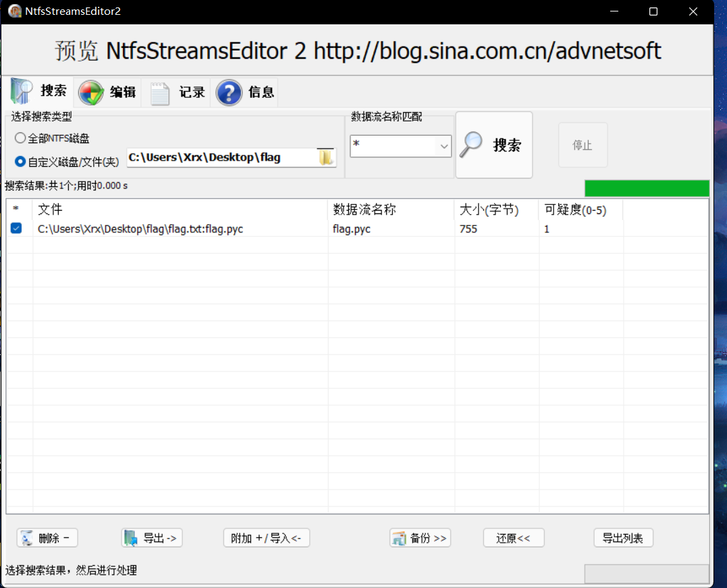This screenshot has width=727, height=588.
Task: Sort by the 可疑度(0-5) column header
Action: (581, 209)
